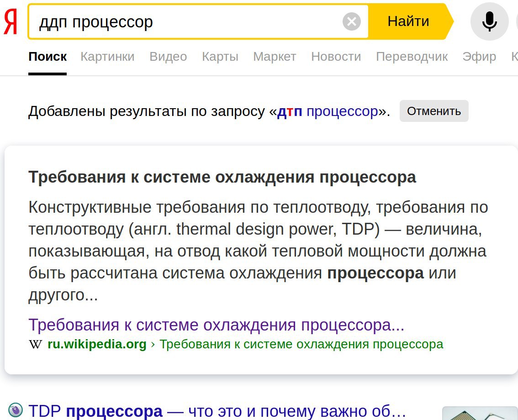This screenshot has height=420, width=518.
Task: Click the Yandex logo
Action: click(x=10, y=22)
